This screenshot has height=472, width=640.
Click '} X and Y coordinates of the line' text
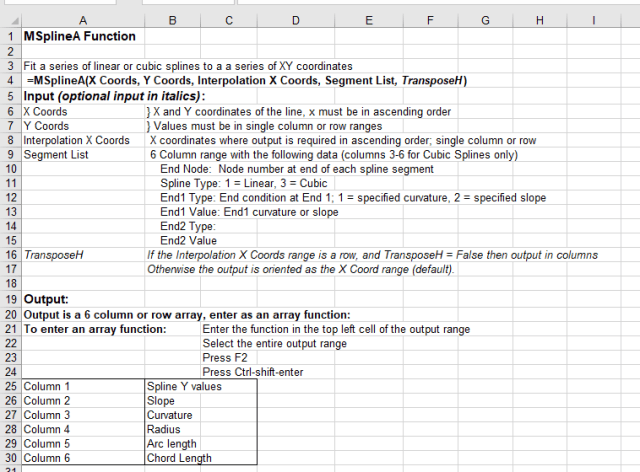299,111
